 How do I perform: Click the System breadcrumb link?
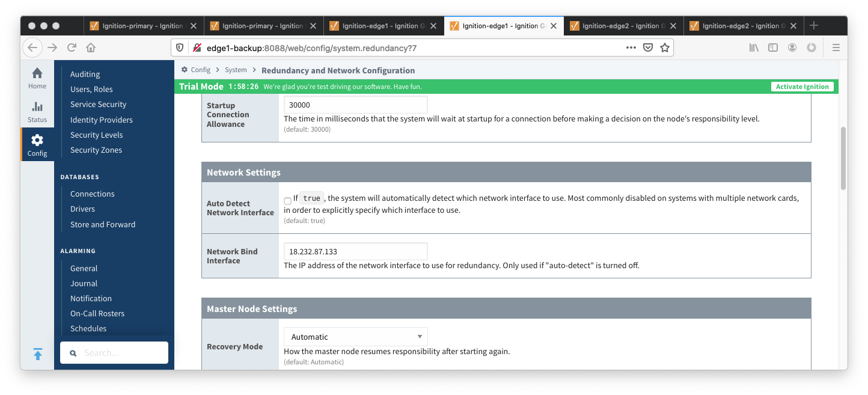pyautogui.click(x=236, y=70)
